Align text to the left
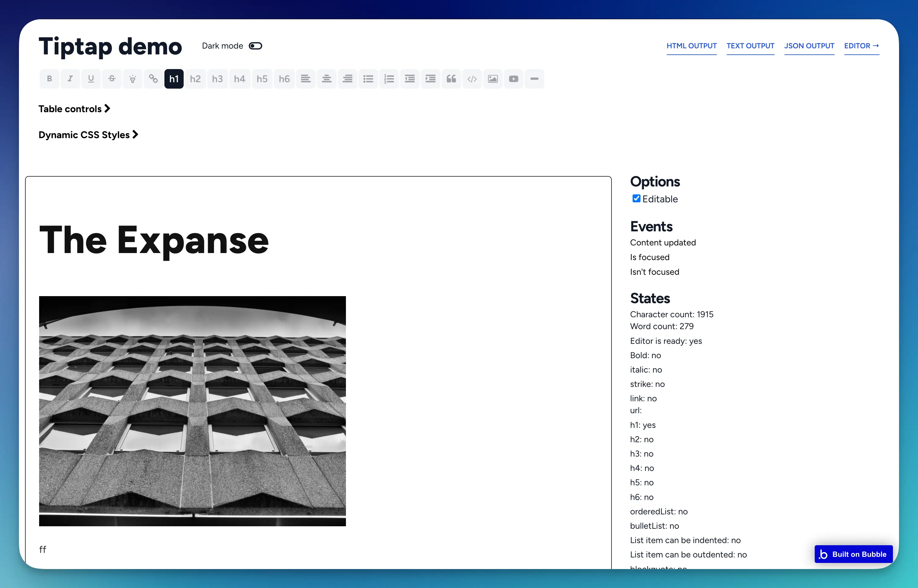This screenshot has width=918, height=588. [306, 79]
